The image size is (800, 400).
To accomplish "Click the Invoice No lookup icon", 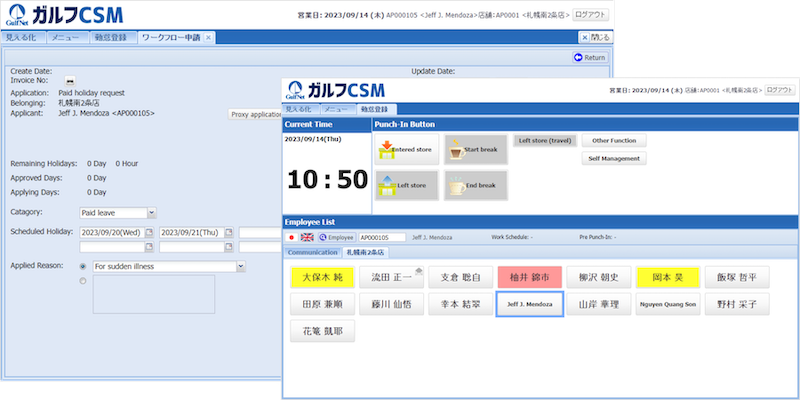I will (70, 80).
